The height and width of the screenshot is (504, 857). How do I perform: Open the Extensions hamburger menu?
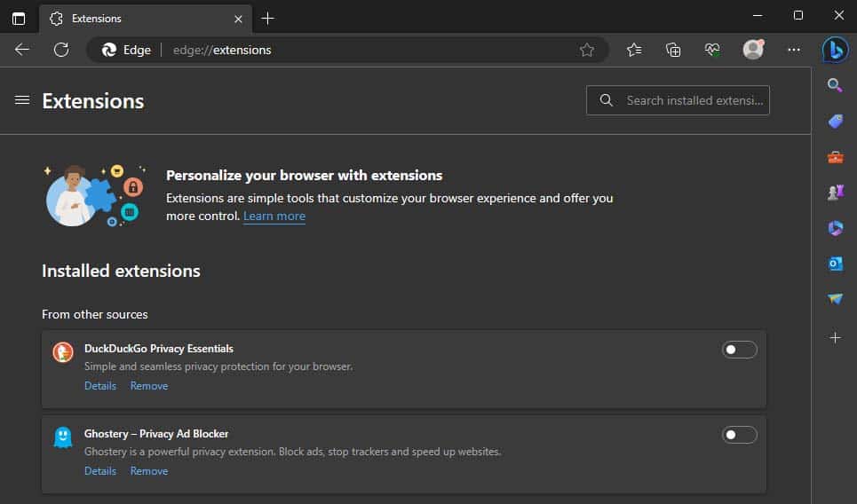(x=22, y=100)
